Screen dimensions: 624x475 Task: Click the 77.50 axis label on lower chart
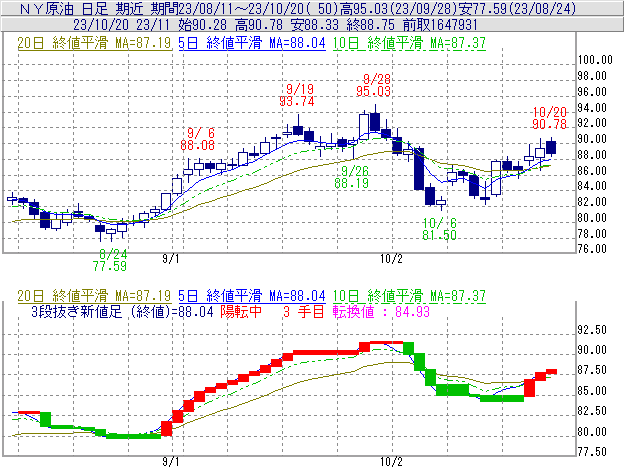592,452
